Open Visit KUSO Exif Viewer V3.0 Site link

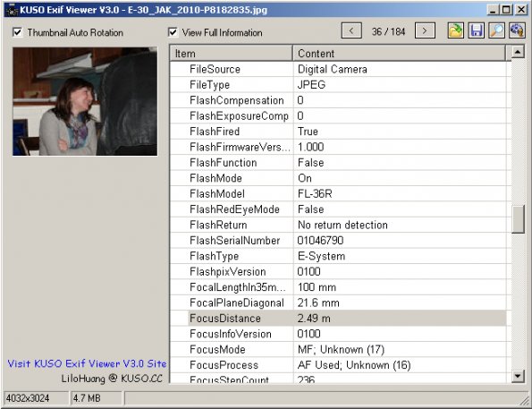pos(87,363)
